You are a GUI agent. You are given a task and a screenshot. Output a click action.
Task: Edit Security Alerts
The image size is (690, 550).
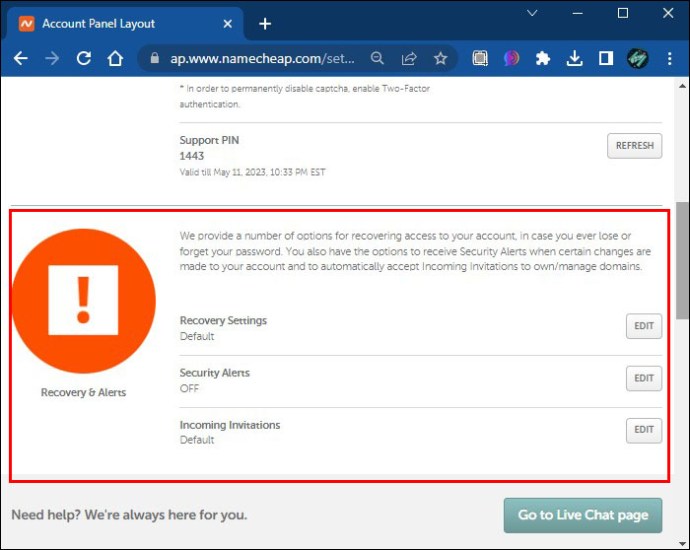(x=644, y=378)
